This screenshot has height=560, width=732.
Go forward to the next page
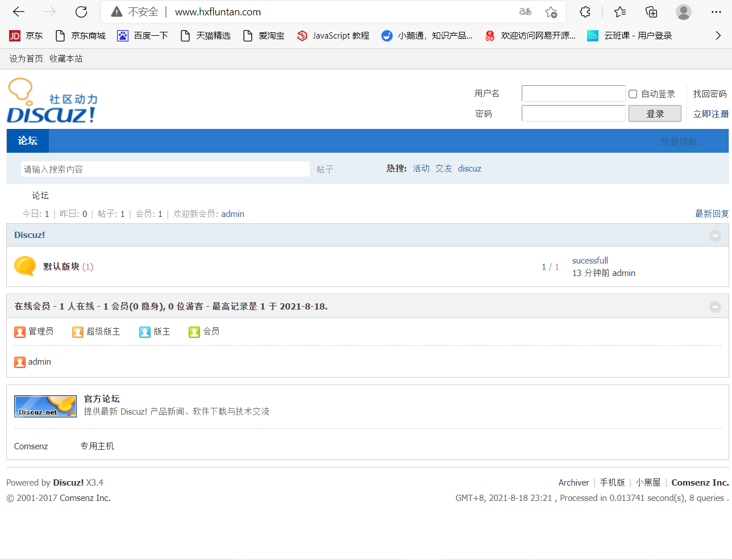point(50,12)
